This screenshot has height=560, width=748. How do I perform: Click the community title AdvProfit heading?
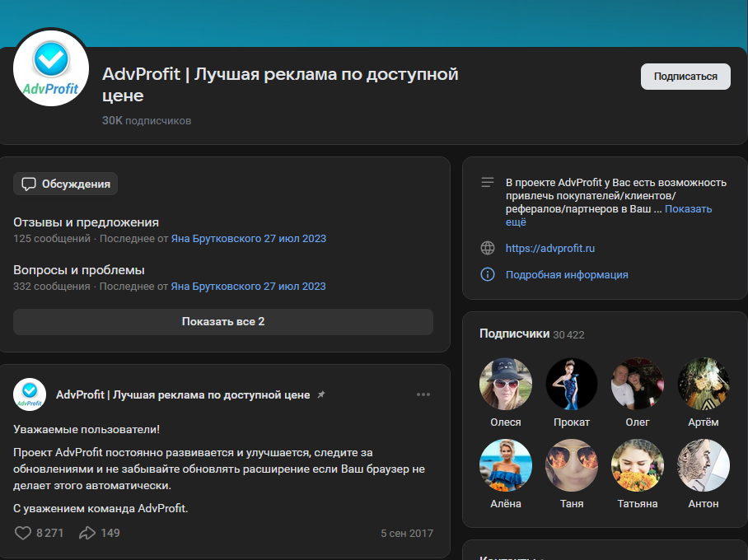pyautogui.click(x=280, y=85)
